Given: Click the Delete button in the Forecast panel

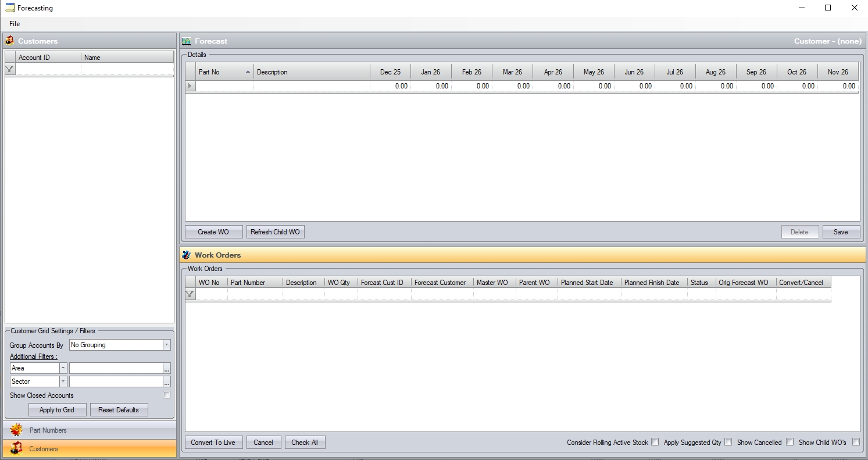Looking at the screenshot, I should tap(799, 232).
